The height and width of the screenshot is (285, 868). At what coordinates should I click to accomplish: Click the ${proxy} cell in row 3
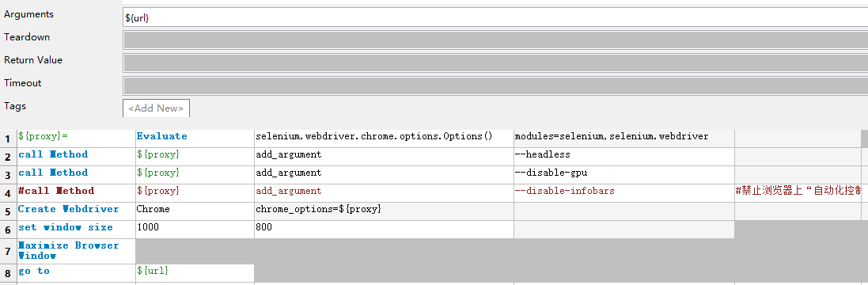195,175
